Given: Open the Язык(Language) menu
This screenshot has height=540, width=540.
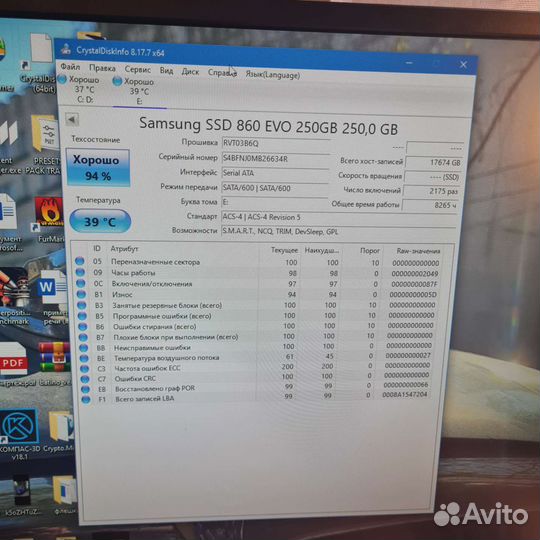Looking at the screenshot, I should click(x=272, y=75).
